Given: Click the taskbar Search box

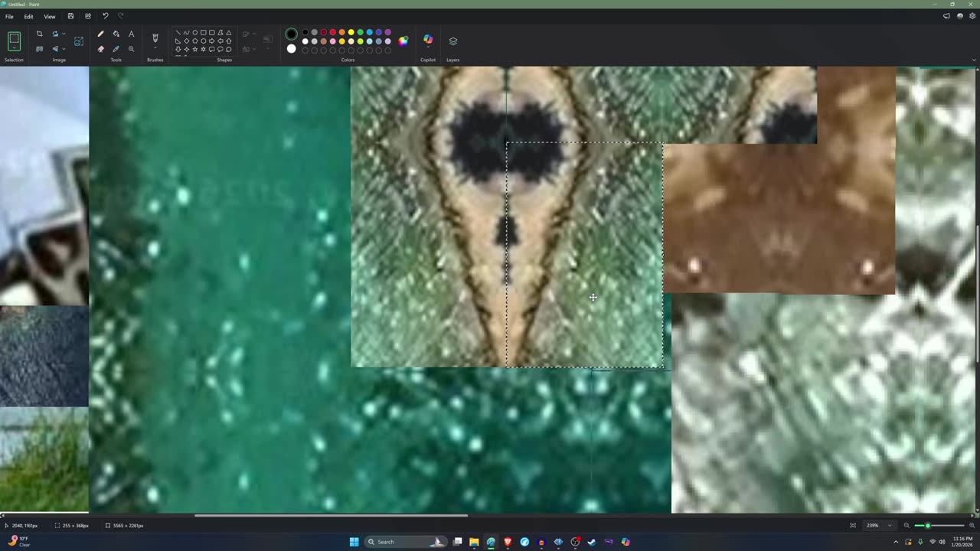Looking at the screenshot, I should click(x=406, y=542).
